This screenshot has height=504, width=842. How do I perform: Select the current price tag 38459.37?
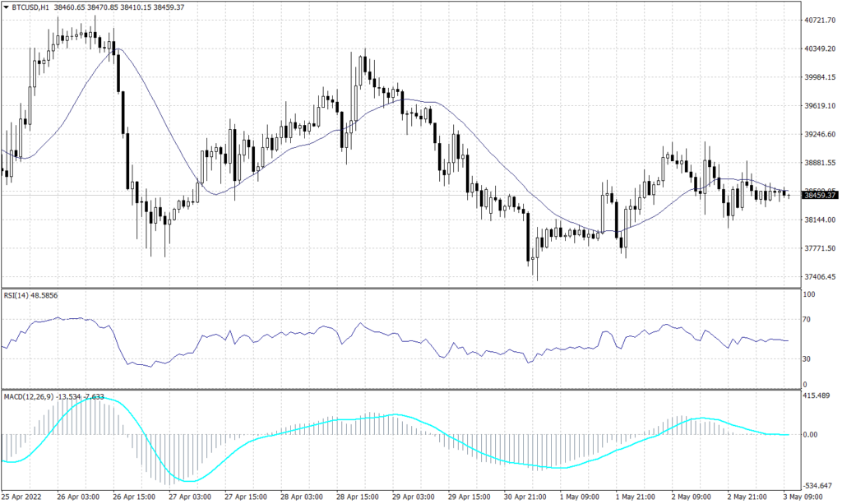[x=819, y=196]
